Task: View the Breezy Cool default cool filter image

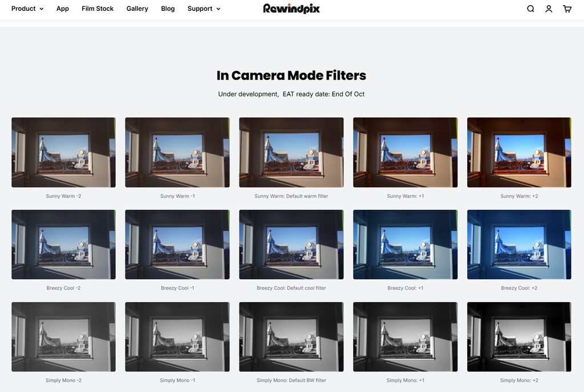Action: coord(291,244)
